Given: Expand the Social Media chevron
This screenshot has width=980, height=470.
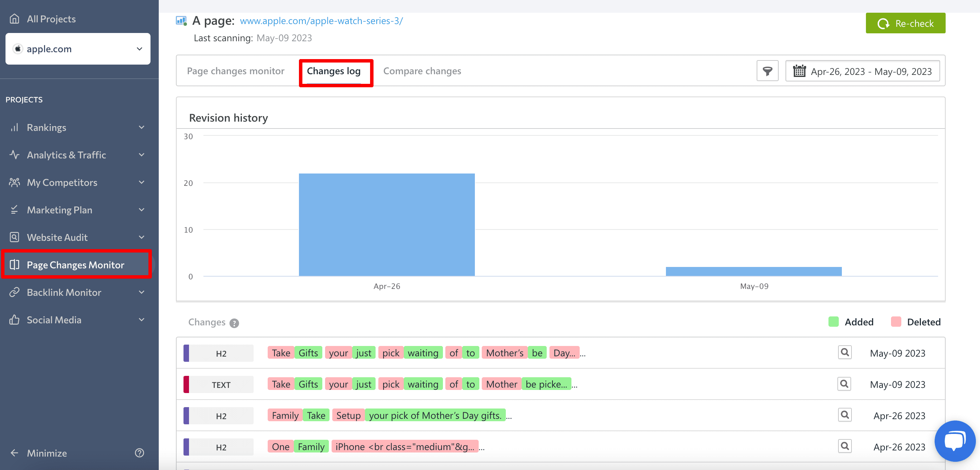Looking at the screenshot, I should pos(142,320).
